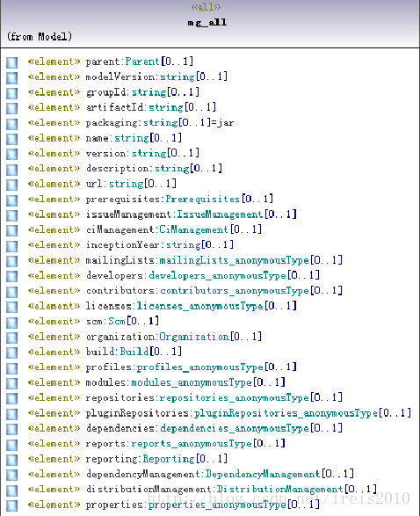
Task: Click the icon beside the repositories element
Action: [11, 399]
